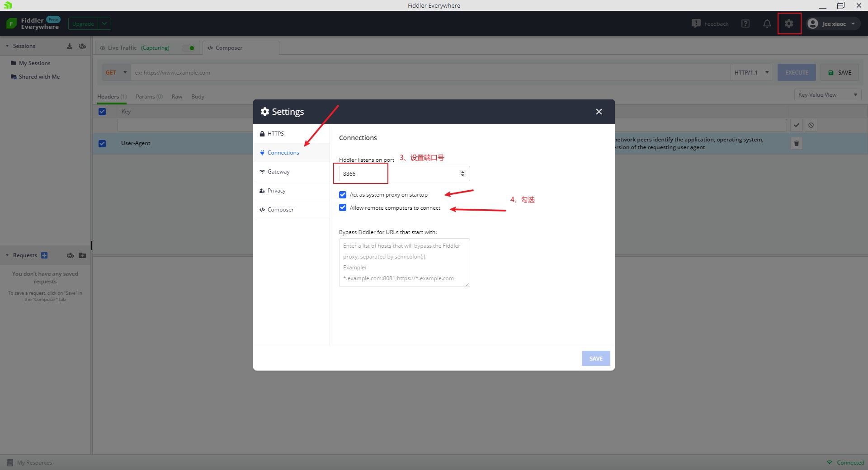Screen dimensions: 868x470
Task: Close the Settings dialog
Action: [x=599, y=112]
